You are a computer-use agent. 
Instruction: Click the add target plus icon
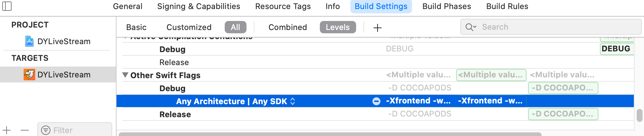(7, 130)
